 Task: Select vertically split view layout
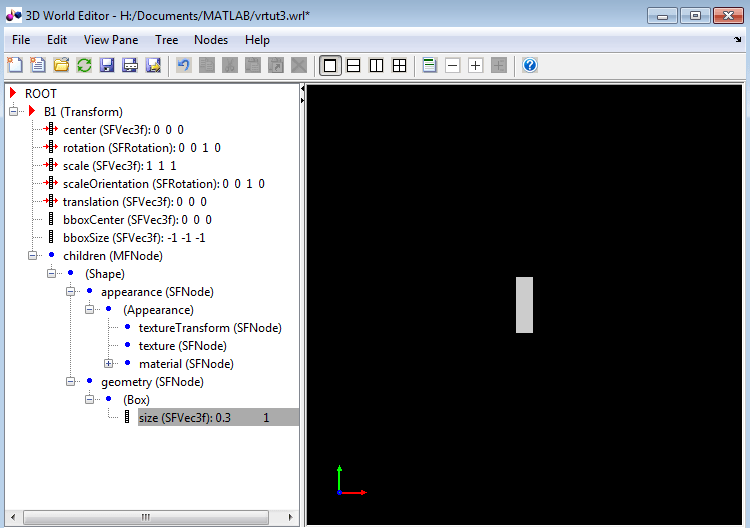pyautogui.click(x=376, y=66)
